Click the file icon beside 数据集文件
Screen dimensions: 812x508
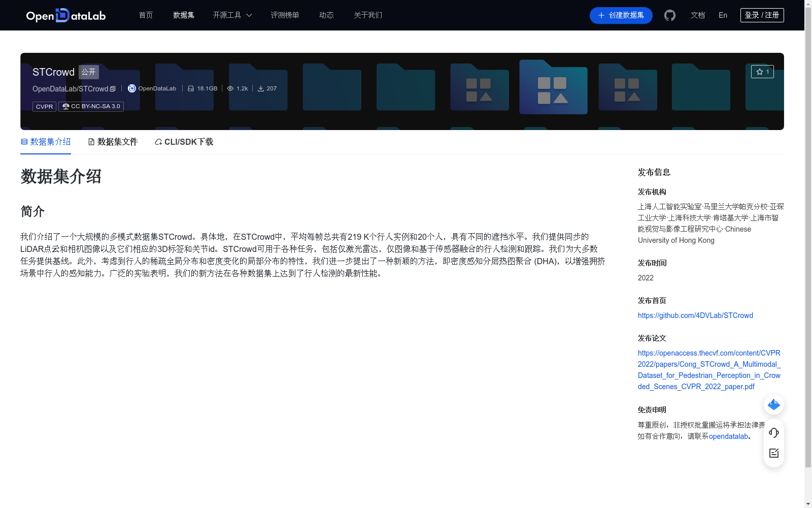(x=91, y=142)
